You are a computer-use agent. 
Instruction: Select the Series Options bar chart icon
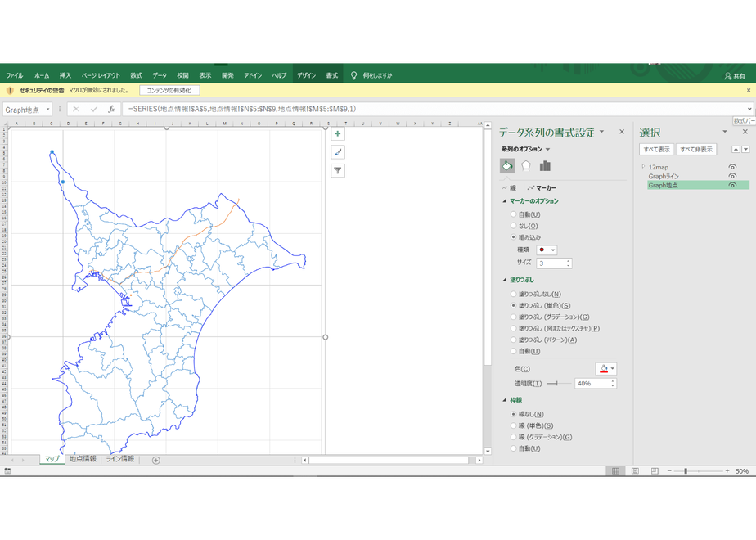(x=545, y=166)
